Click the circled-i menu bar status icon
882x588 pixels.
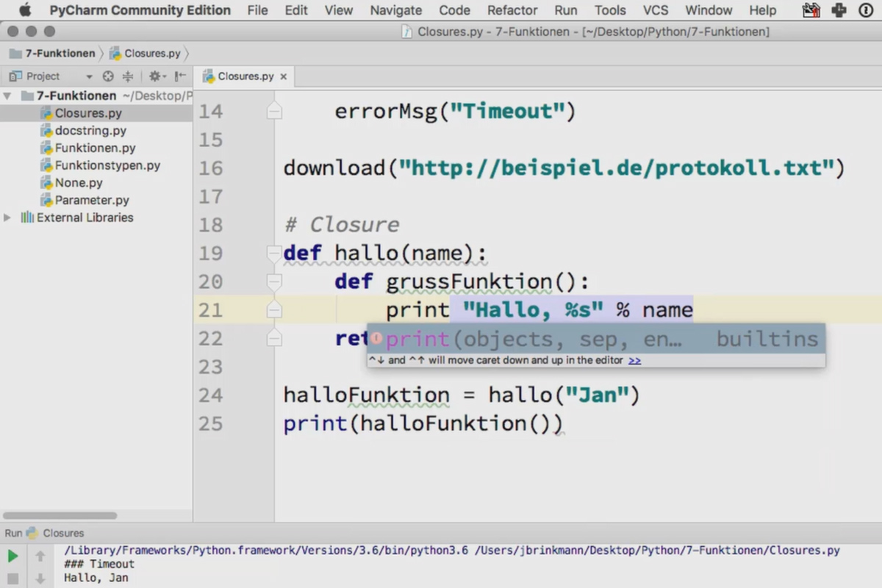[865, 10]
